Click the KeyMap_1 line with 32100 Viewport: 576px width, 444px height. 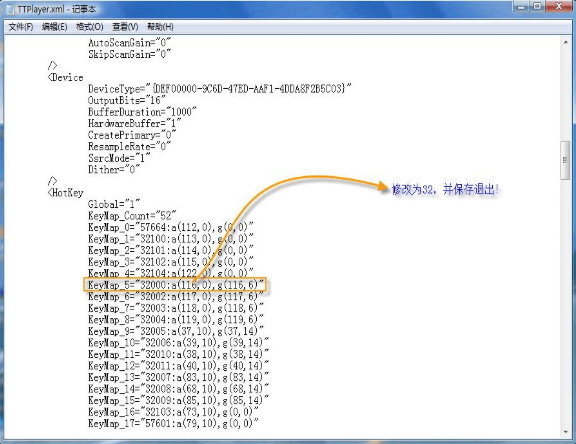coord(170,239)
